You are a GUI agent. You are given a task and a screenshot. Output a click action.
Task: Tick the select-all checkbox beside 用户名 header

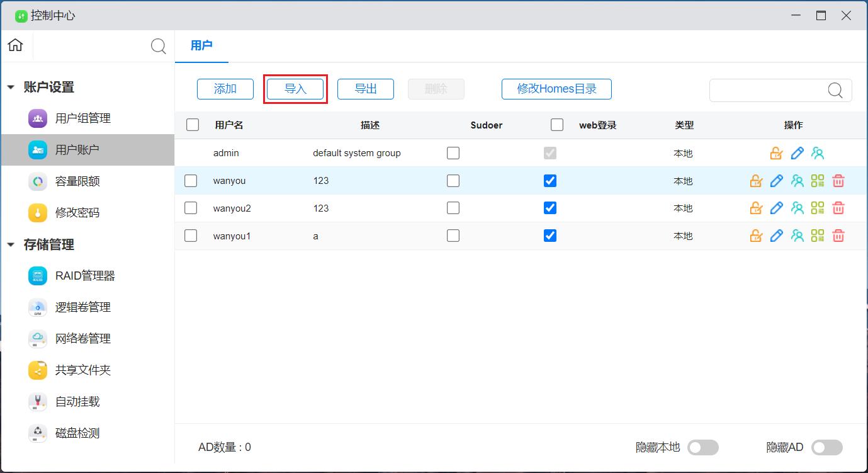[193, 125]
